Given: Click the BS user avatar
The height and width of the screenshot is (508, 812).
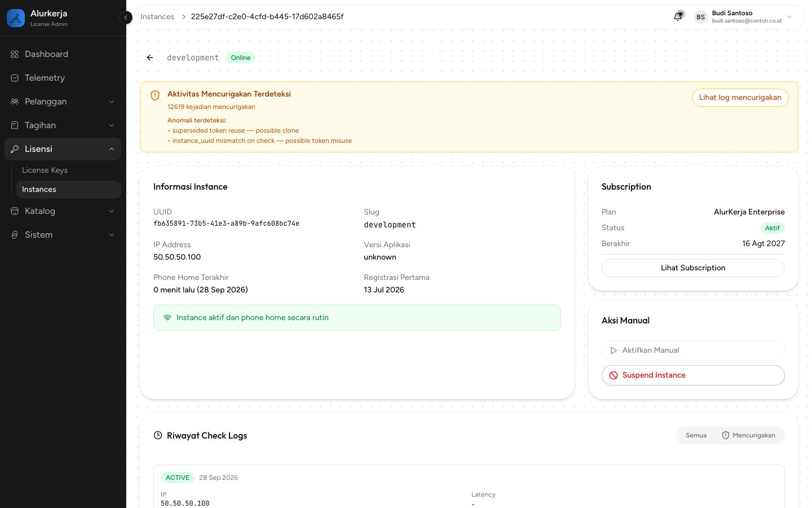Looking at the screenshot, I should coord(700,17).
